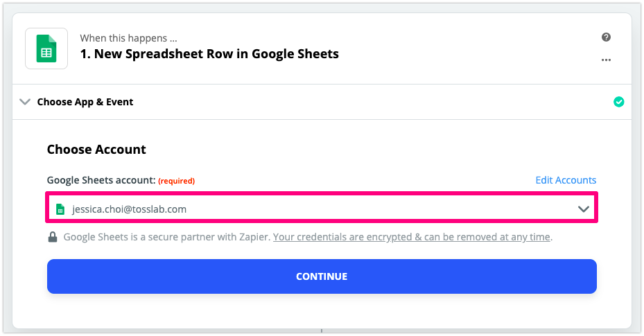Click the When this happens subtitle text
Image resolution: width=644 pixels, height=336 pixels.
128,38
